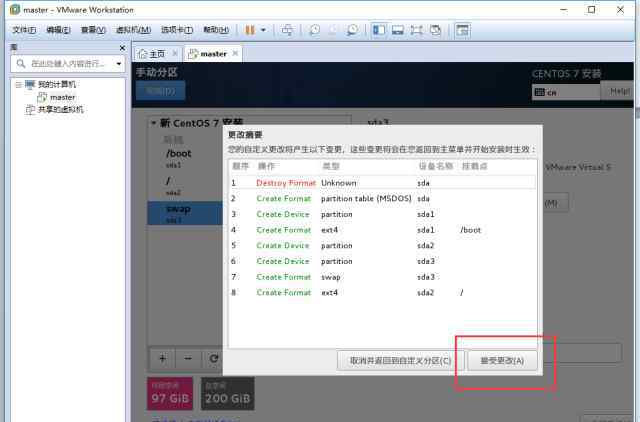Minimize the VMware Workstation window
The height and width of the screenshot is (422, 640).
[564, 10]
